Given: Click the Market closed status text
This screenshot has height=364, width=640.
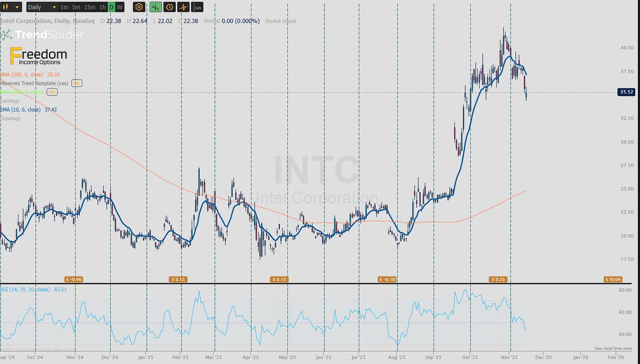Looking at the screenshot, I should tap(280, 21).
